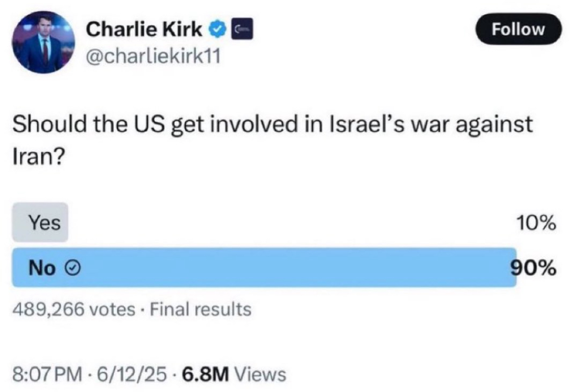Viewport: 574px width, 392px height.
Task: Click the checkmark icon next to No
Action: click(x=73, y=269)
